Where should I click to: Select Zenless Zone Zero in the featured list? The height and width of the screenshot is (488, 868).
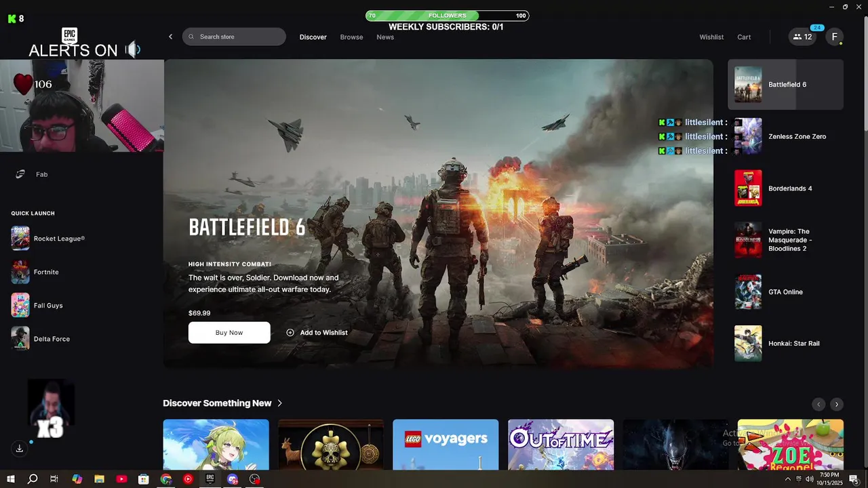click(786, 136)
